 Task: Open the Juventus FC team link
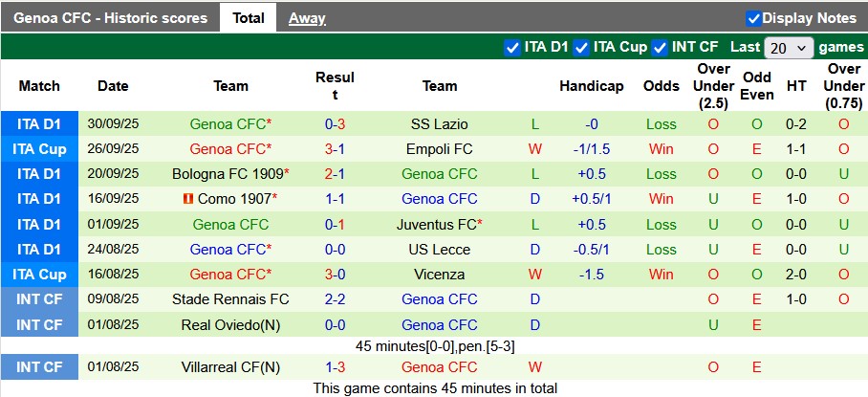[x=436, y=224]
